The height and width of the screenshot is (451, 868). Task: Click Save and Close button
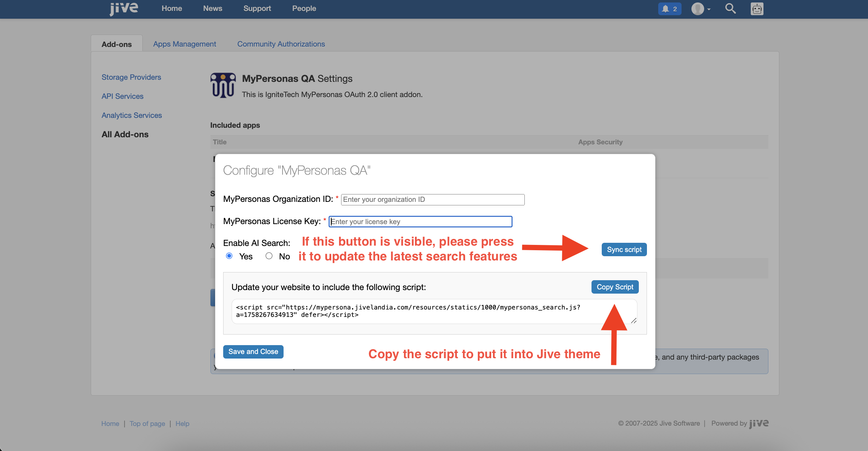click(x=253, y=351)
